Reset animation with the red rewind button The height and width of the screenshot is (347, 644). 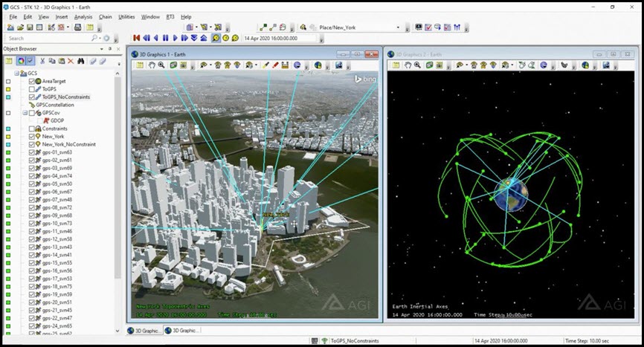tap(137, 38)
